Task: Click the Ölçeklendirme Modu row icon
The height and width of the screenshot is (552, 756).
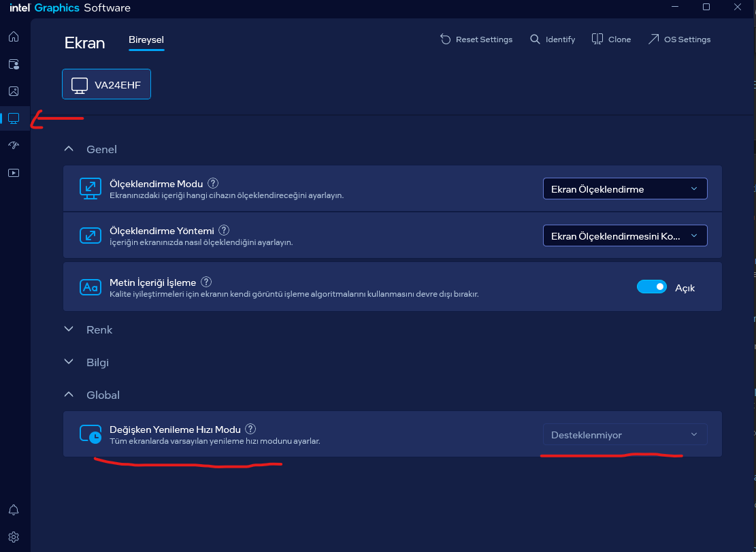Action: point(90,189)
